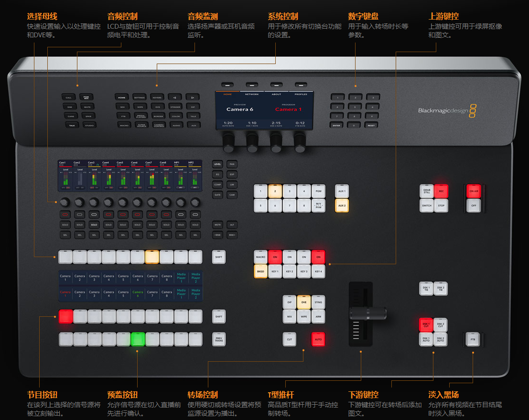Select the DVE transition type button
The height and width of the screenshot is (420, 529).
tap(303, 302)
